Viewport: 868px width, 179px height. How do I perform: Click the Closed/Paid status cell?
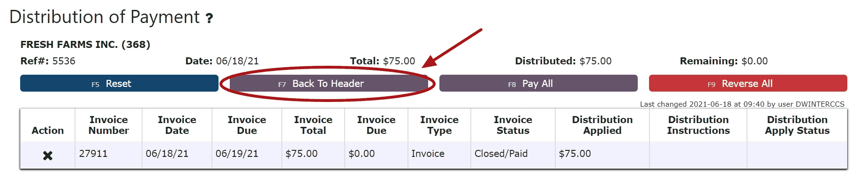[513, 154]
